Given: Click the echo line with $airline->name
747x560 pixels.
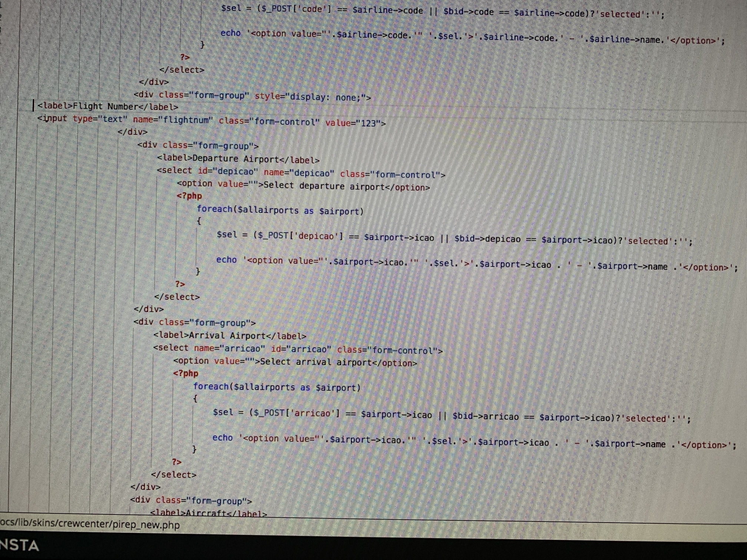Looking at the screenshot, I should [473, 37].
